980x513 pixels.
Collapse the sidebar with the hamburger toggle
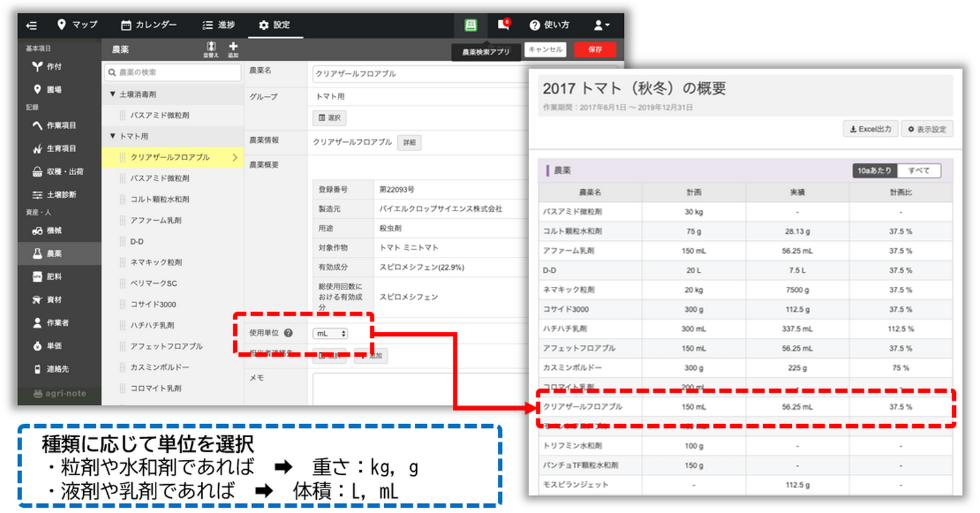click(31, 25)
